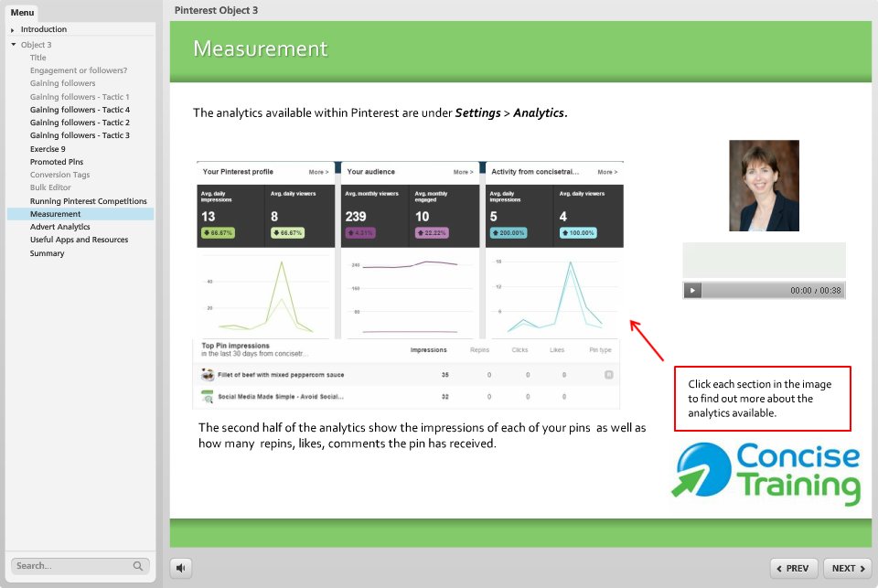Play the audio narration
The width and height of the screenshot is (878, 588).
692,290
